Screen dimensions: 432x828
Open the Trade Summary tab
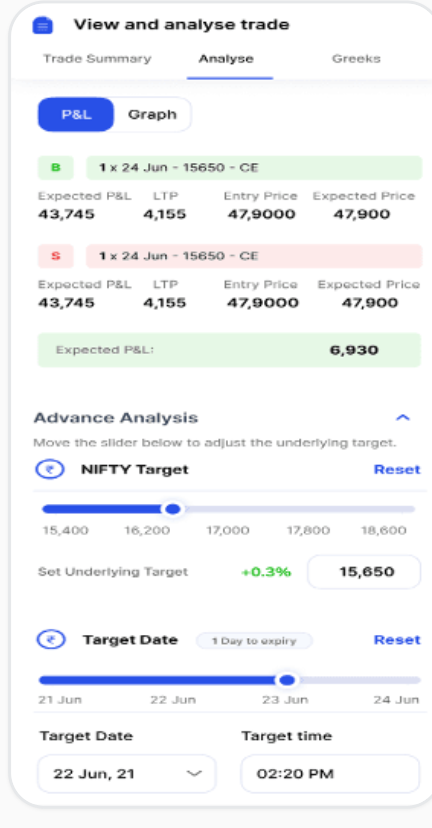click(x=97, y=59)
